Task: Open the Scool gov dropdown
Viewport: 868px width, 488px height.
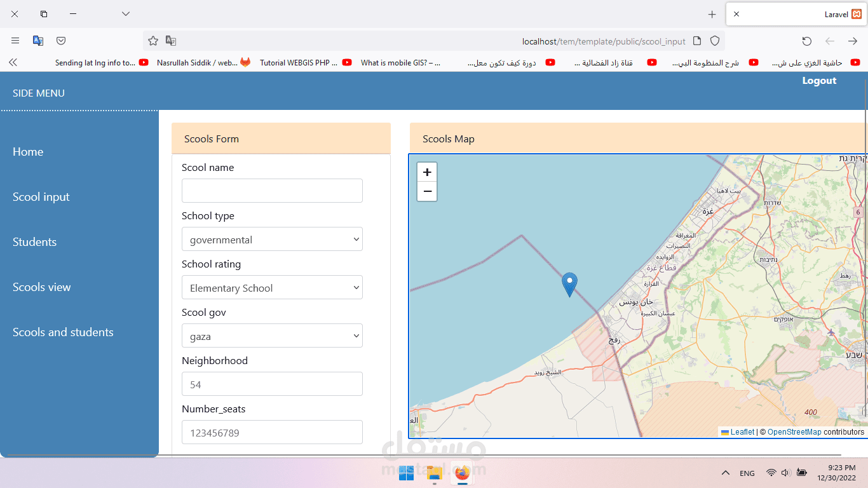Action: [272, 336]
